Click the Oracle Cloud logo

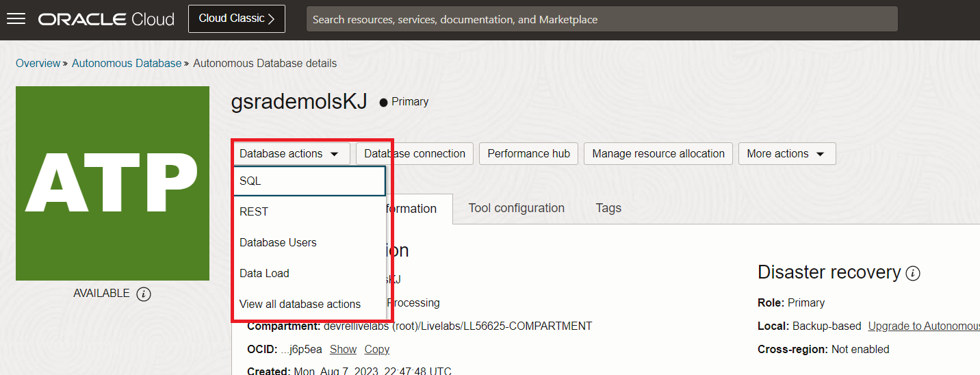tap(106, 19)
